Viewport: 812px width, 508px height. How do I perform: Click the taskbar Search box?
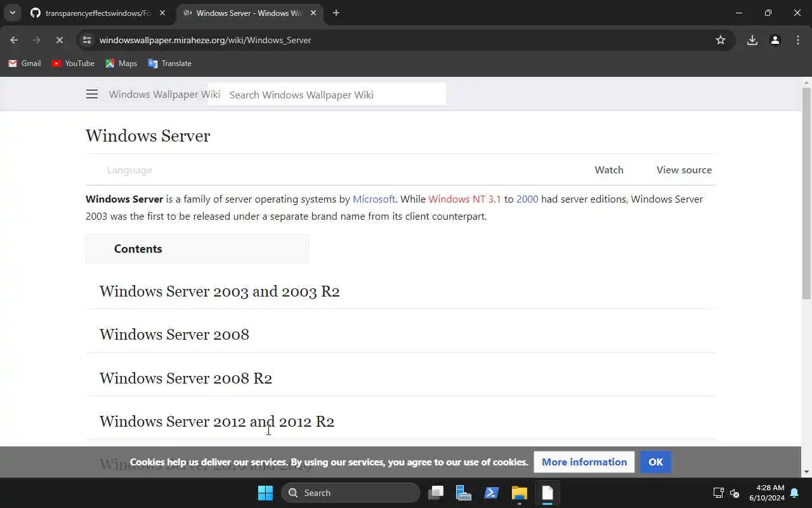pos(350,493)
